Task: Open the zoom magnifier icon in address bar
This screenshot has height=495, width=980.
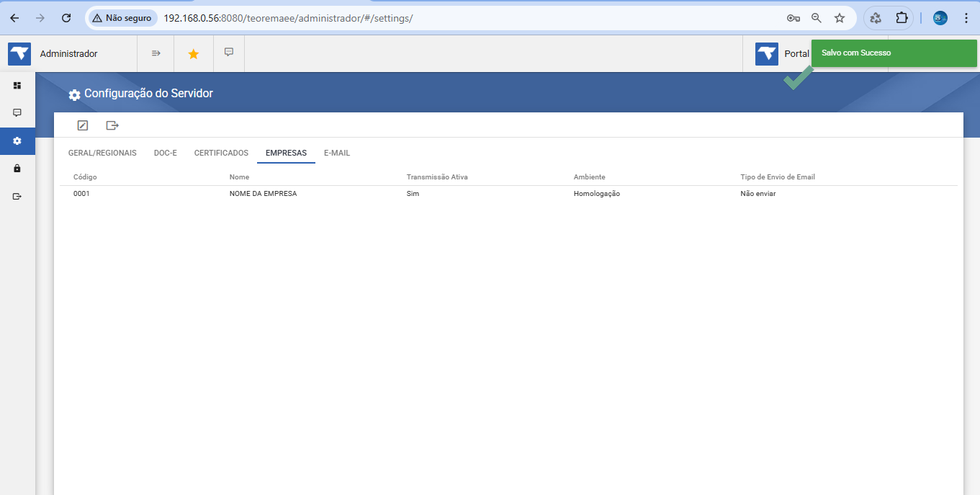Action: (817, 18)
